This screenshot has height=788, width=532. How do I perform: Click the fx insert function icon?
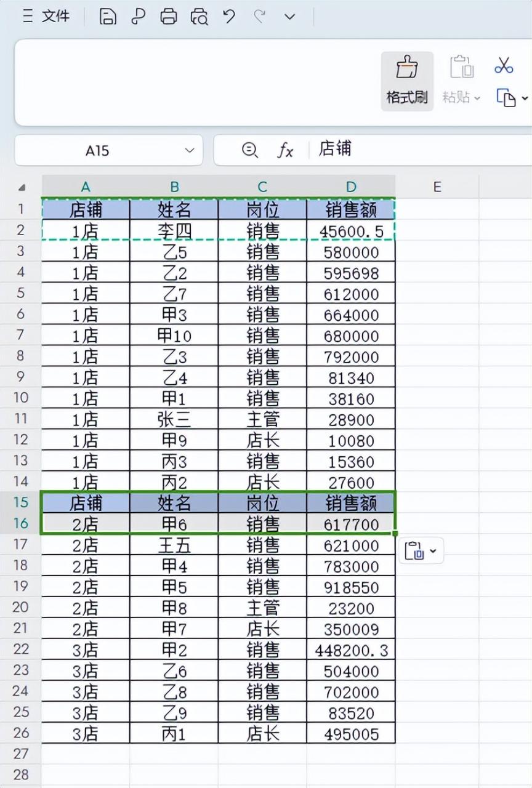click(284, 150)
